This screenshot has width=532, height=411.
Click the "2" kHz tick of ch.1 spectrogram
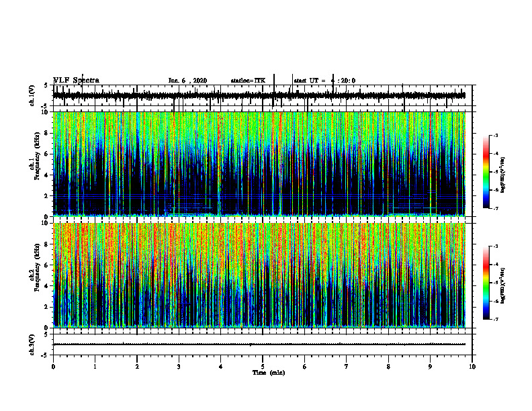[x=47, y=196]
